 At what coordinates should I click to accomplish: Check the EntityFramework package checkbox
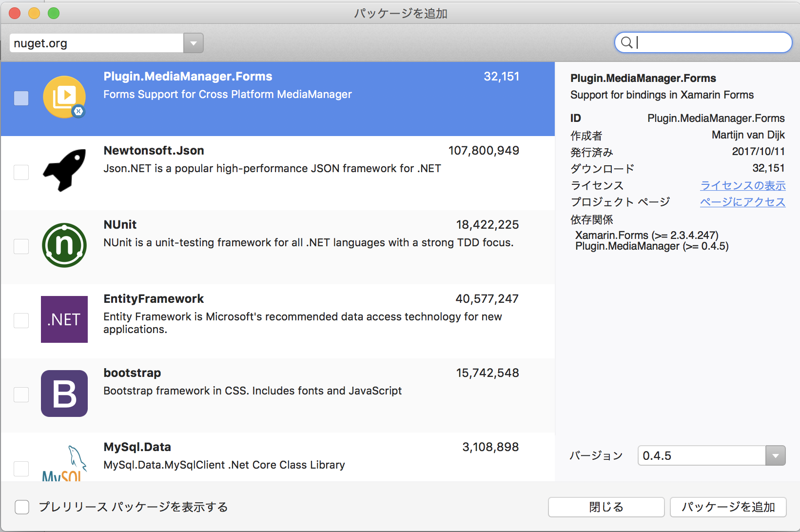[x=21, y=320]
